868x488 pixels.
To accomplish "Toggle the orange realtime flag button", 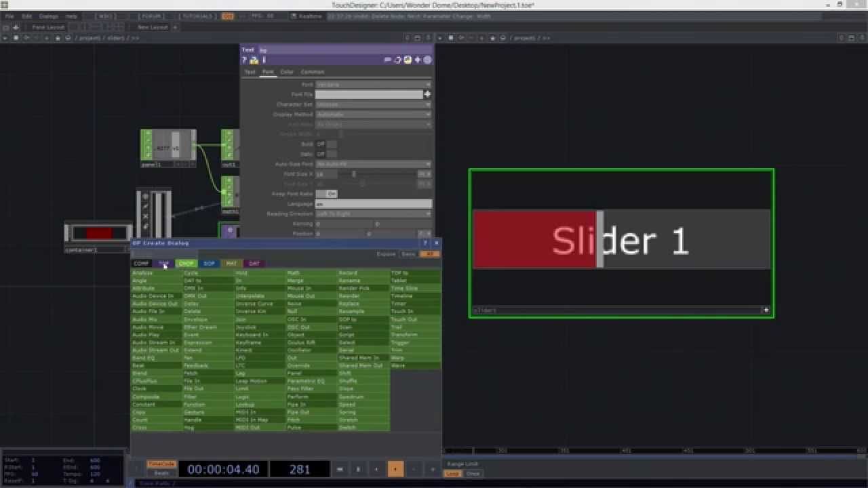I will point(228,16).
